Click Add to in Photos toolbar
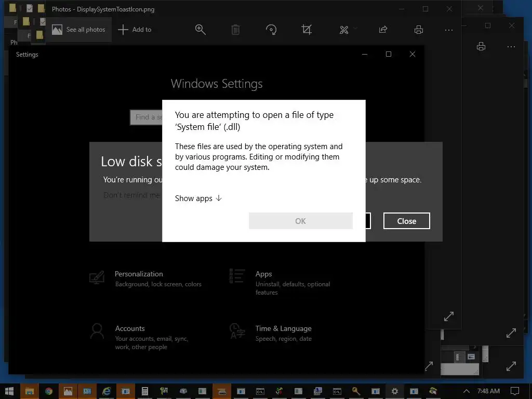The width and height of the screenshot is (532, 399). click(135, 30)
